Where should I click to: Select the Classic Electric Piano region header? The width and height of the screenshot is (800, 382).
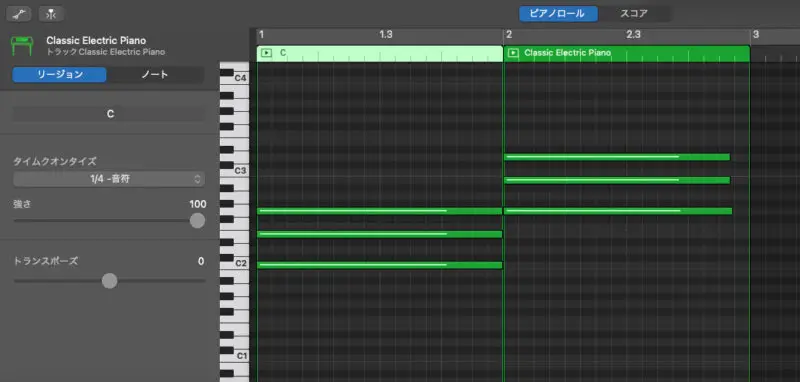tap(627, 53)
